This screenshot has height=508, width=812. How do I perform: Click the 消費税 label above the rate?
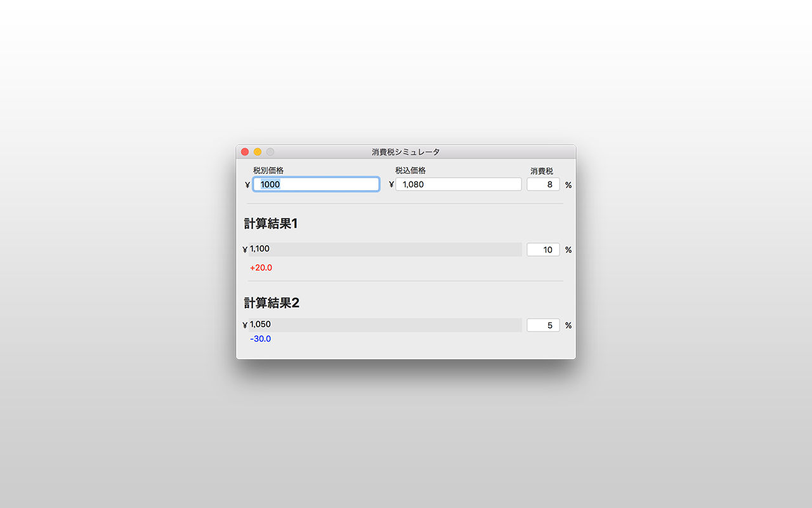pos(542,171)
